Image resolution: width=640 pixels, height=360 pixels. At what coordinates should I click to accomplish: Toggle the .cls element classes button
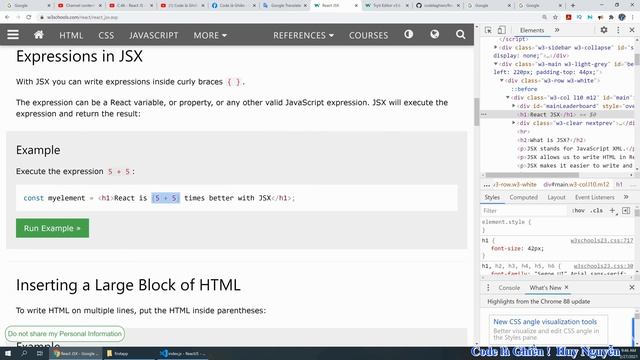tap(597, 211)
